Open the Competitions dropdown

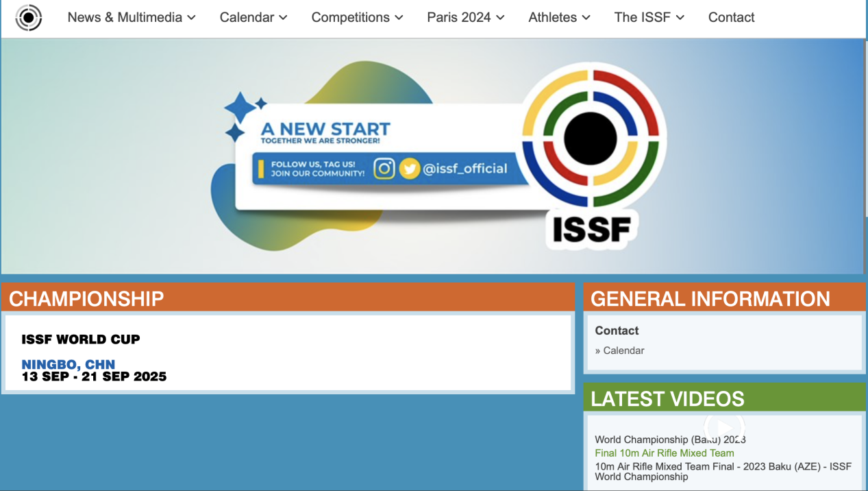[358, 17]
